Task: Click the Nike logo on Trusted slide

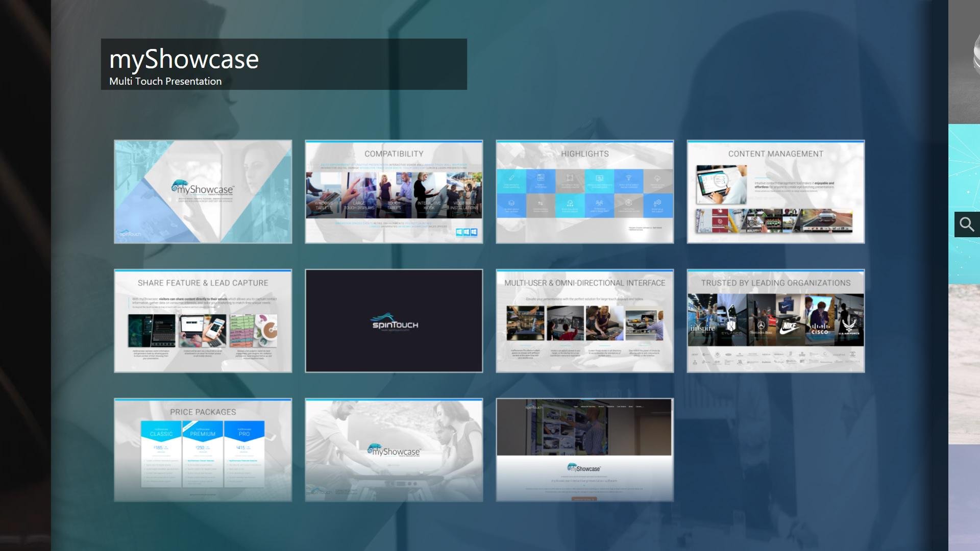Action: pos(790,327)
